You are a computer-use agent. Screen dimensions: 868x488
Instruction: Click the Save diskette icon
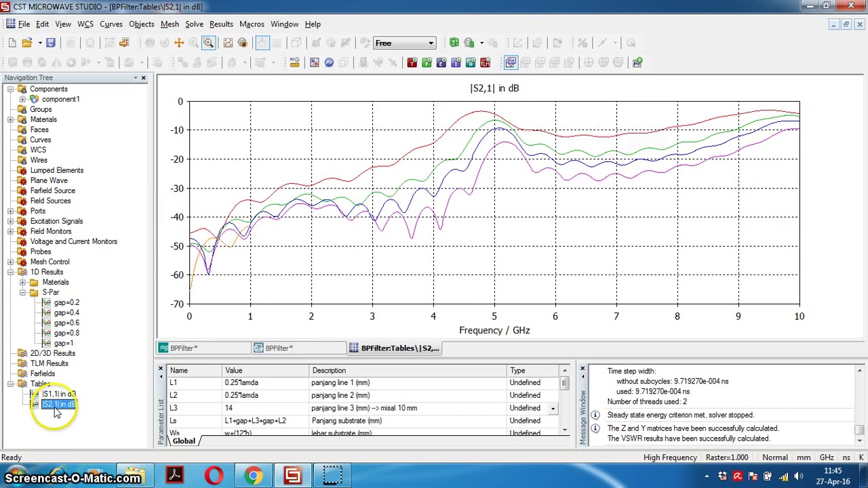tap(51, 43)
